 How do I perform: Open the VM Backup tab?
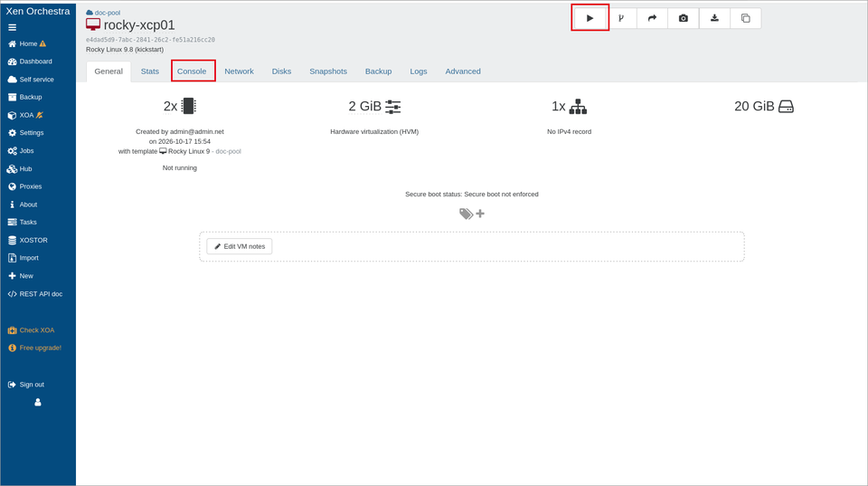coord(378,71)
